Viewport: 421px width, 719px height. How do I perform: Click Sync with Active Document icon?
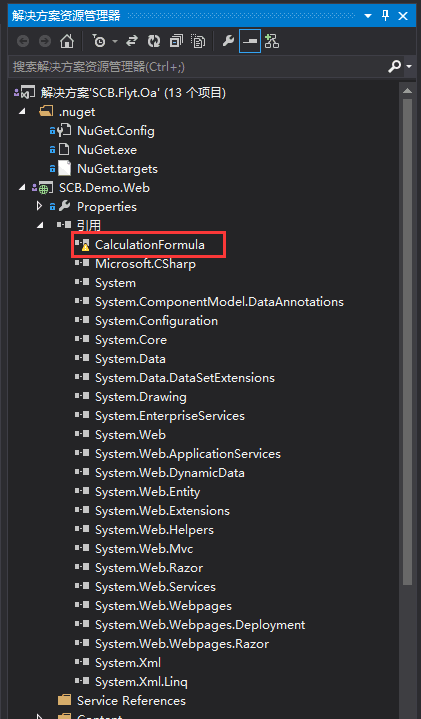(x=132, y=42)
